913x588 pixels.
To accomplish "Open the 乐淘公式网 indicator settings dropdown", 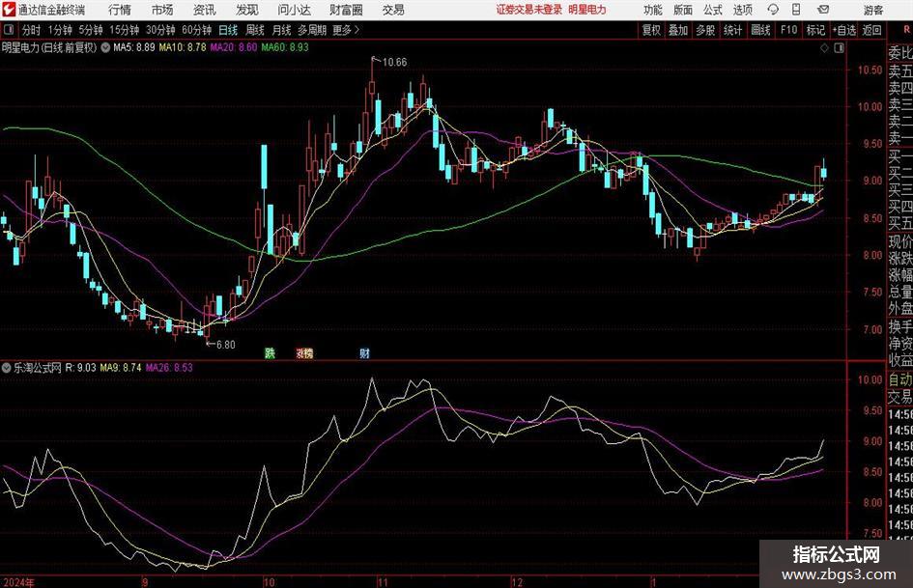I will tap(7, 367).
